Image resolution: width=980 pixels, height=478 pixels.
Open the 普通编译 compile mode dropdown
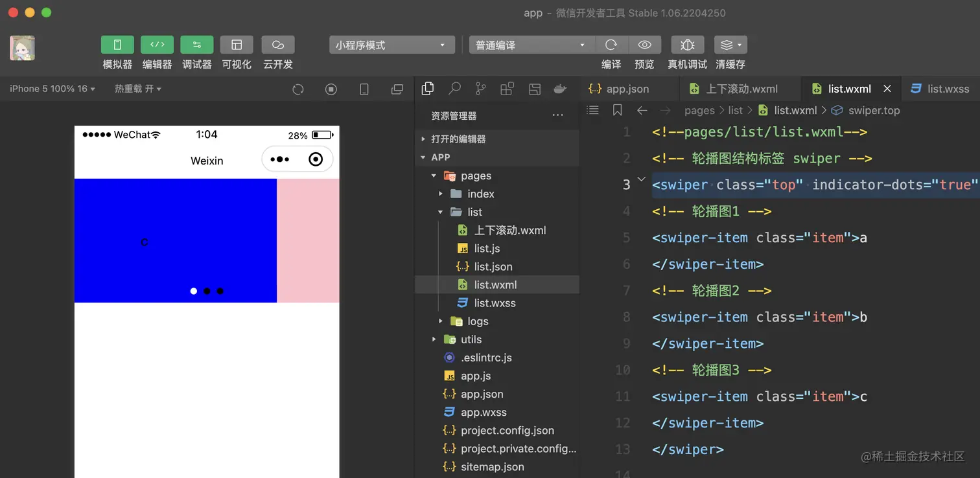[530, 45]
